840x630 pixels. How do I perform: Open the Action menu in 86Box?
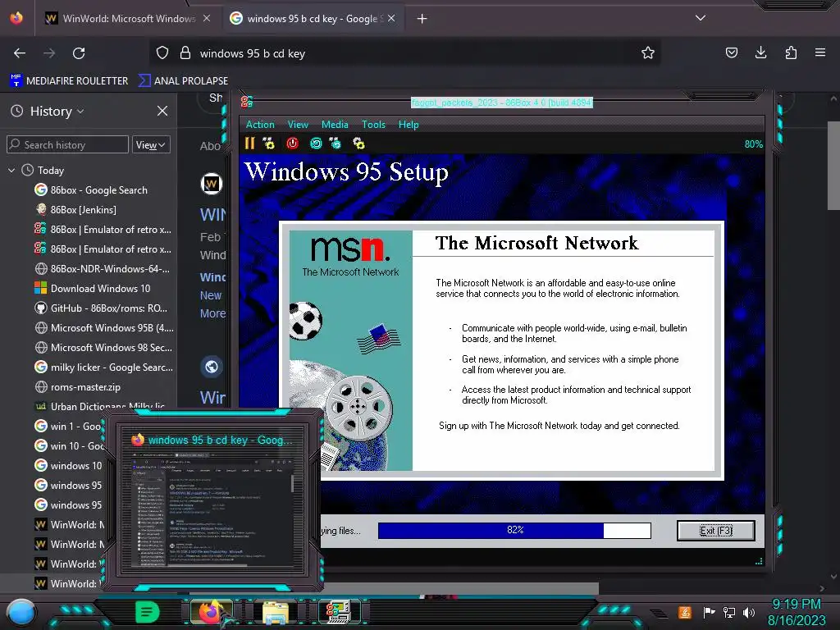coord(260,125)
